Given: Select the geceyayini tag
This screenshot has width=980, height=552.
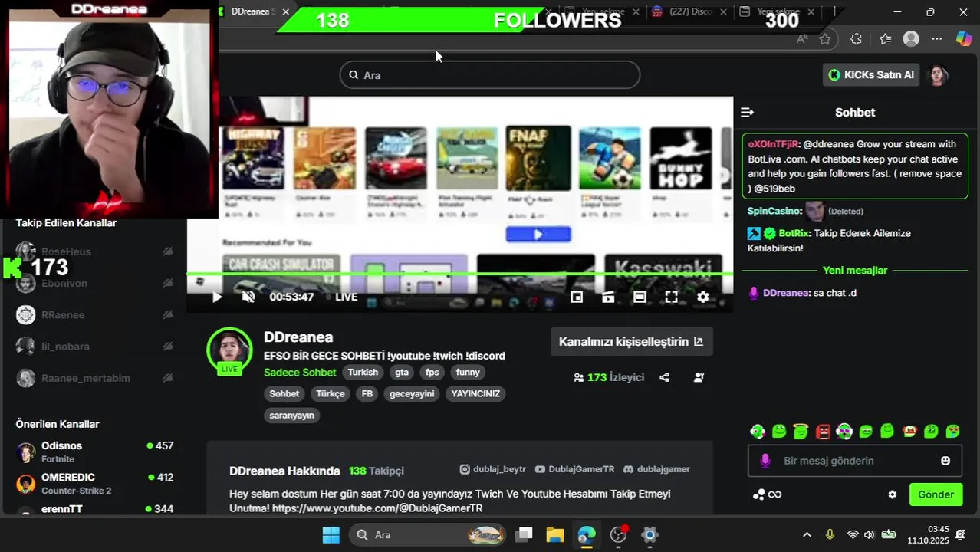Looking at the screenshot, I should [412, 393].
